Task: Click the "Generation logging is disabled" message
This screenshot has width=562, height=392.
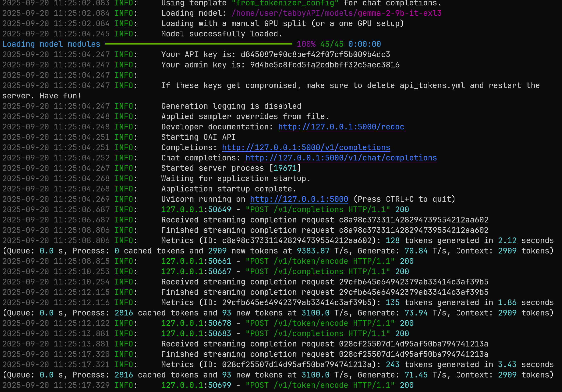Action: (231, 106)
